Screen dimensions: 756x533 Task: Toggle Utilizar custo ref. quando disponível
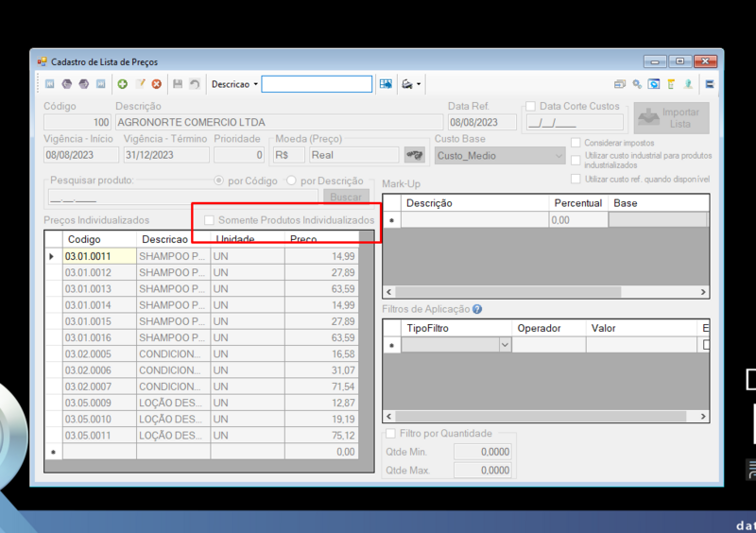click(x=576, y=179)
